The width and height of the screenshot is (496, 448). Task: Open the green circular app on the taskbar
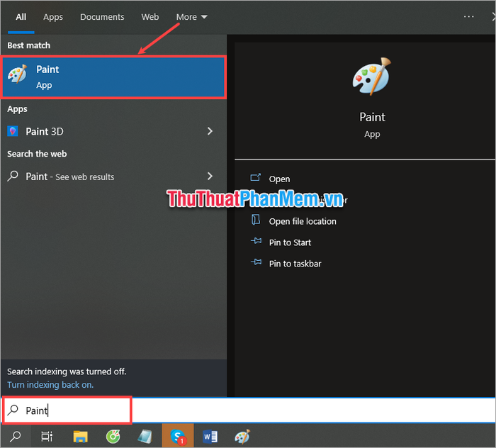(113, 436)
